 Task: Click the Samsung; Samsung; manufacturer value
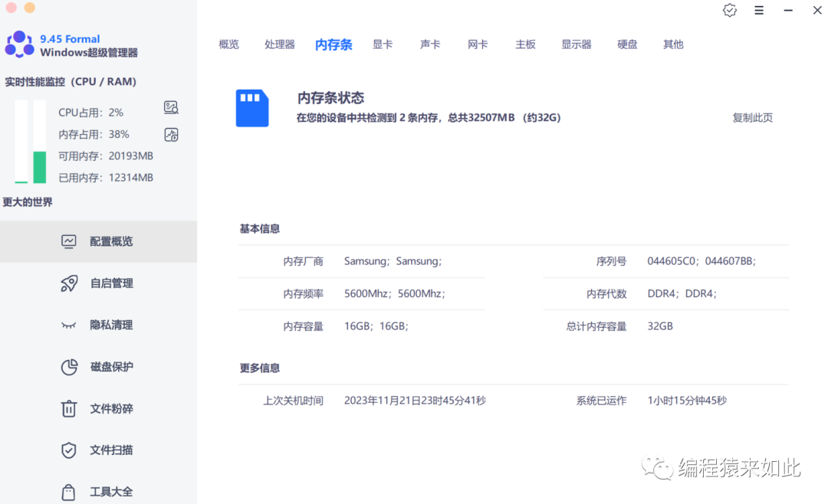(393, 261)
